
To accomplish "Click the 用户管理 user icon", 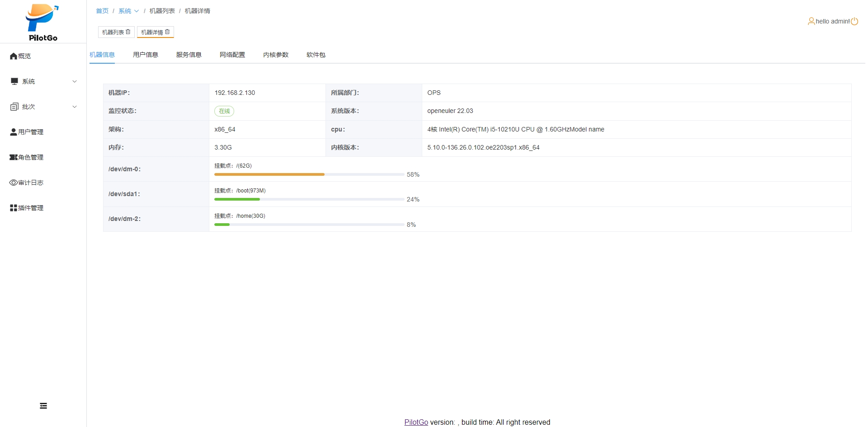I will pos(14,132).
